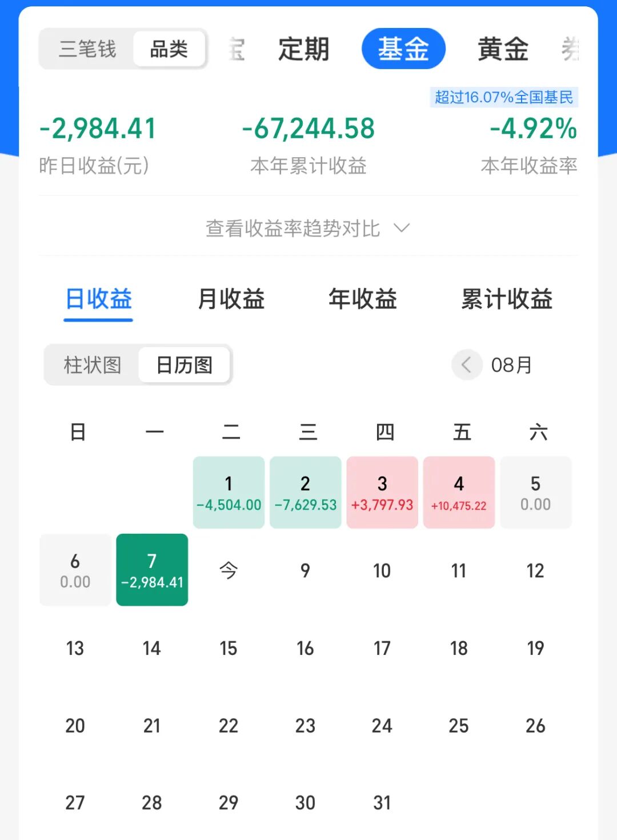The image size is (617, 840).
Task: Select 日历图 chart mode
Action: click(x=184, y=365)
